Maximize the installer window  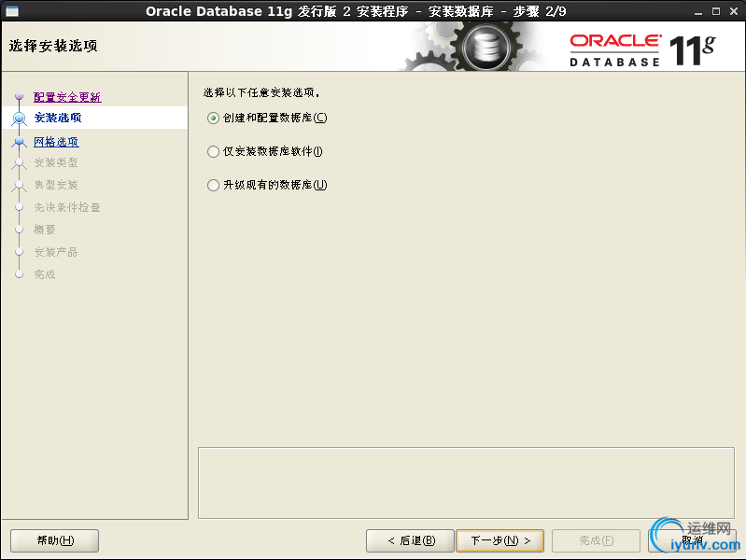click(x=715, y=11)
